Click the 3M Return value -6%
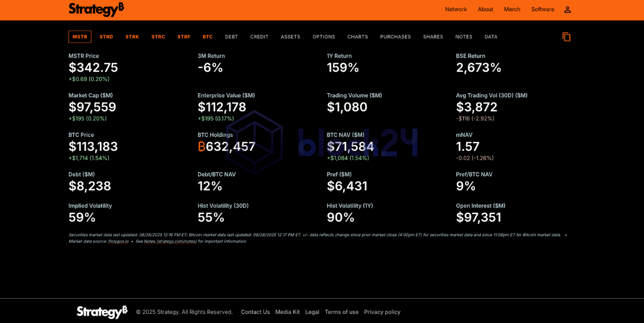 210,68
